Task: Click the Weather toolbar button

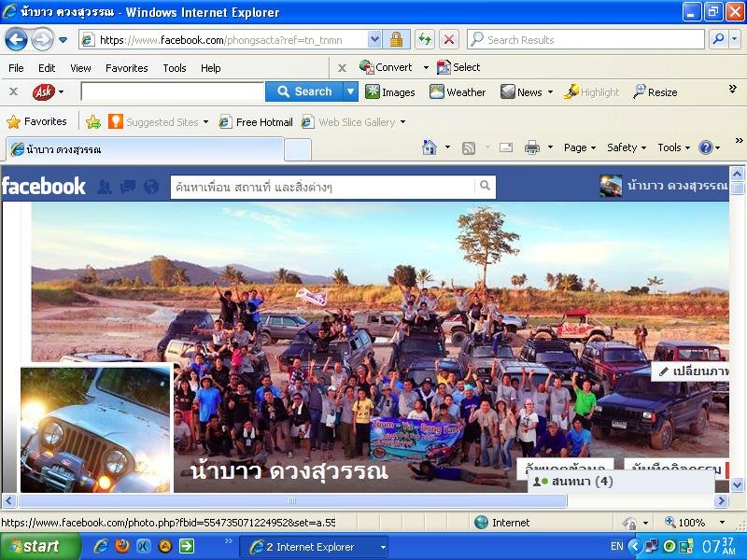Action: (458, 92)
